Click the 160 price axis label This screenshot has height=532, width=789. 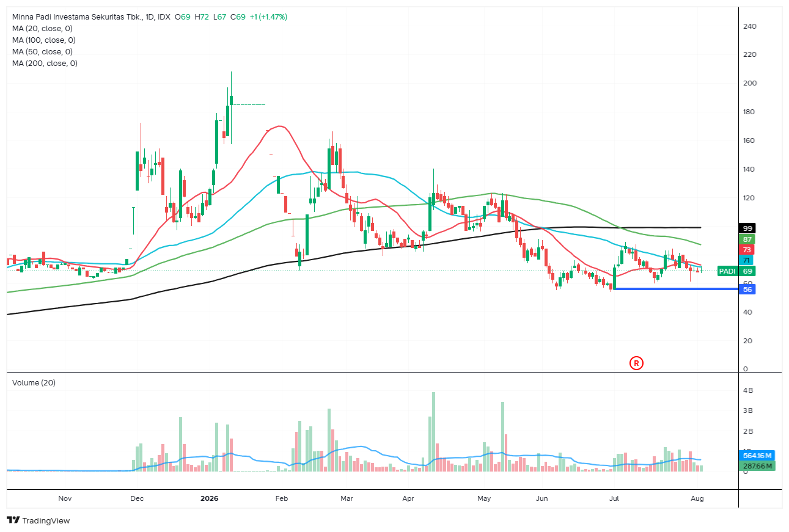750,140
